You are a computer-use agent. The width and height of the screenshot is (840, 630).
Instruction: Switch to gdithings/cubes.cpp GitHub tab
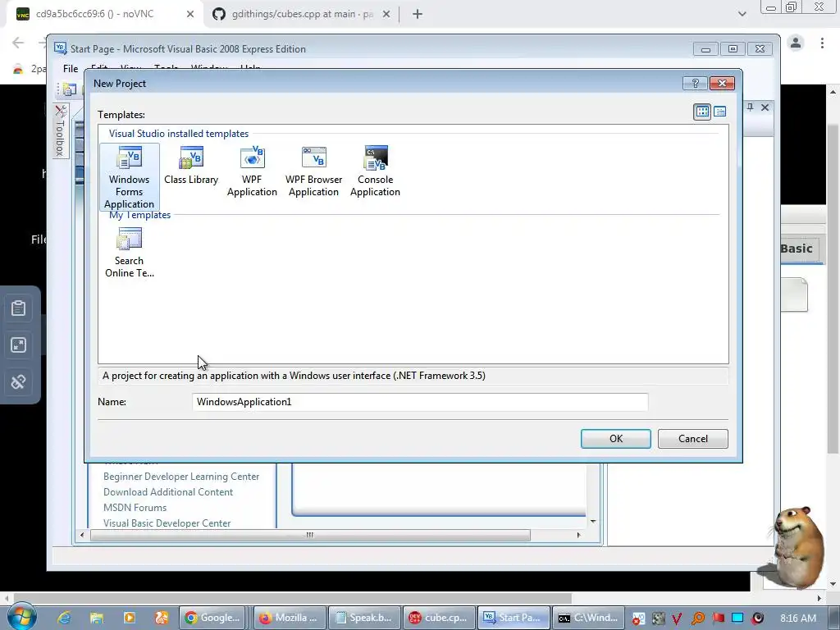coord(300,14)
